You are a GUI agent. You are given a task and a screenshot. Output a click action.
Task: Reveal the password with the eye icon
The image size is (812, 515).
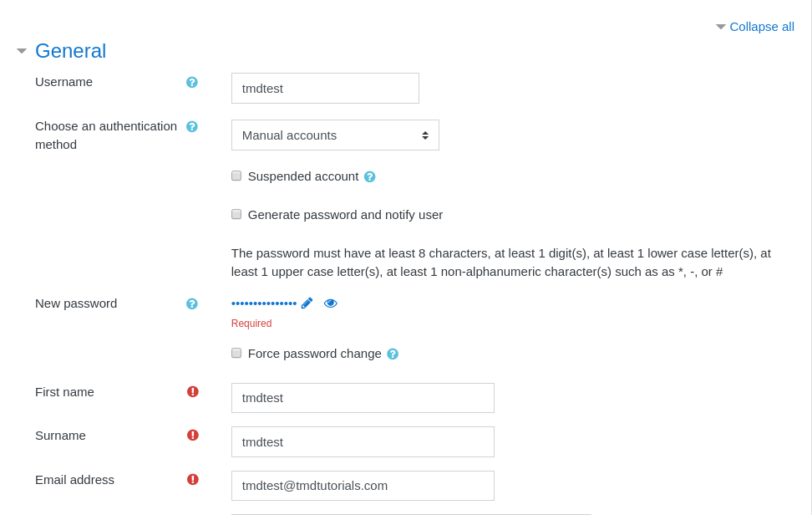pyautogui.click(x=331, y=303)
